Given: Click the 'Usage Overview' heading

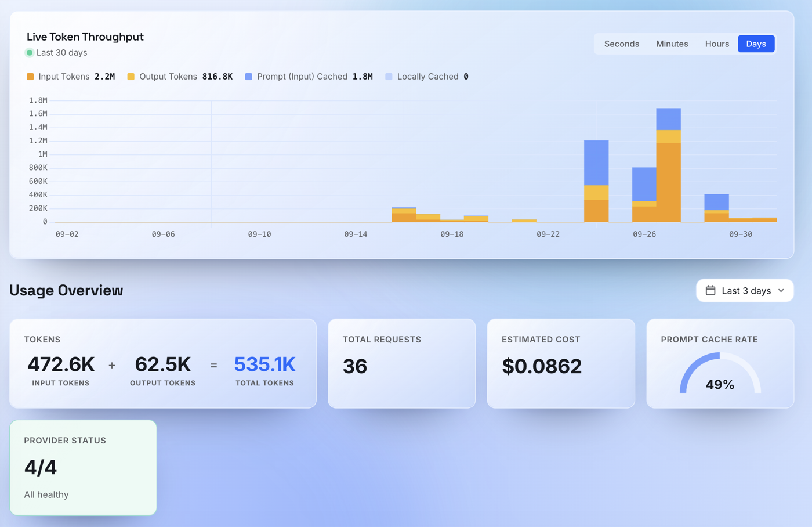Looking at the screenshot, I should [66, 290].
